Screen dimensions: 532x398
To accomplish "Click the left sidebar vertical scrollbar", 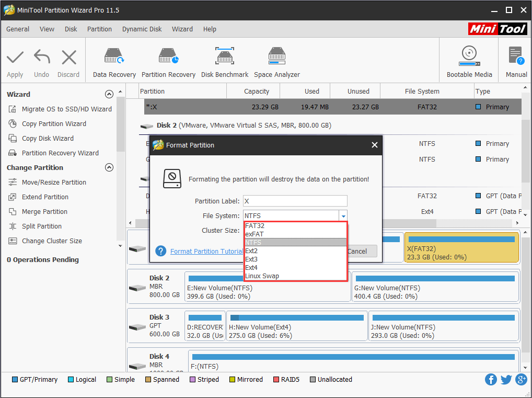I will [120, 124].
